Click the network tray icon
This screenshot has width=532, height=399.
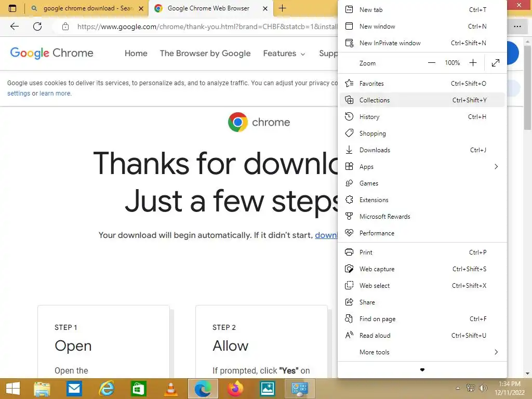click(470, 388)
